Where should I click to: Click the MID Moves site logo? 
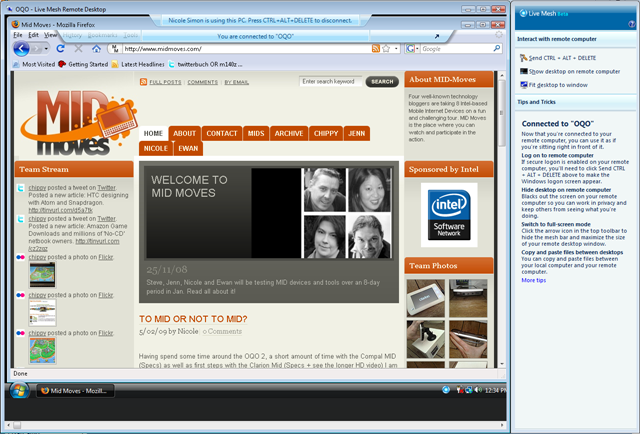pyautogui.click(x=79, y=122)
